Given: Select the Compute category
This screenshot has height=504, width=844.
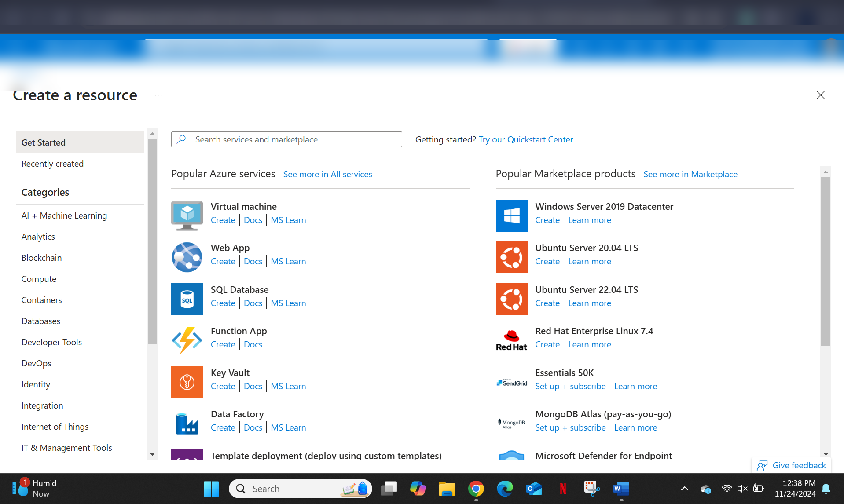Looking at the screenshot, I should 39,279.
